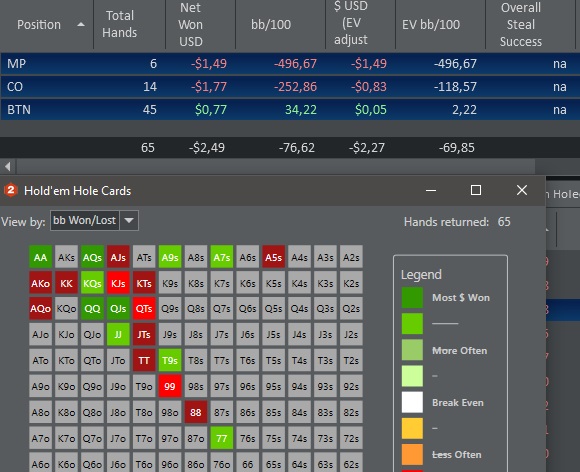Screen dimensions: 580x472
Task: Open the View by dropdown arrow
Action: click(x=129, y=220)
